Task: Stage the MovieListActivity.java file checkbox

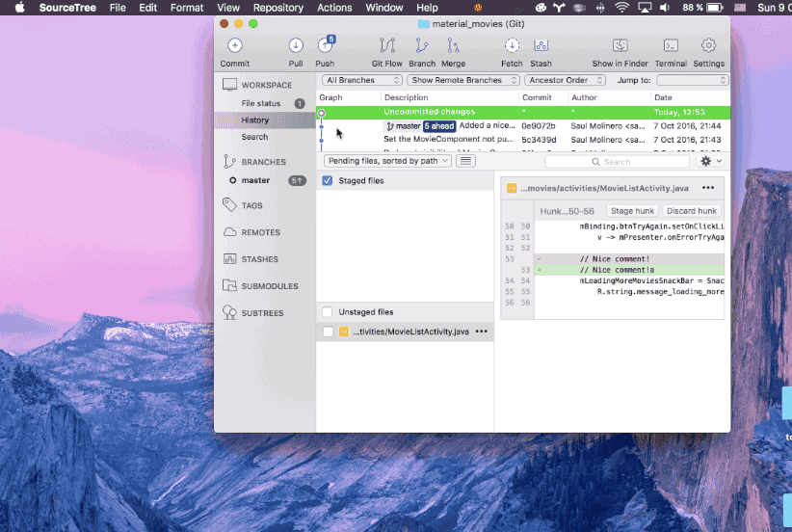Action: (x=328, y=332)
